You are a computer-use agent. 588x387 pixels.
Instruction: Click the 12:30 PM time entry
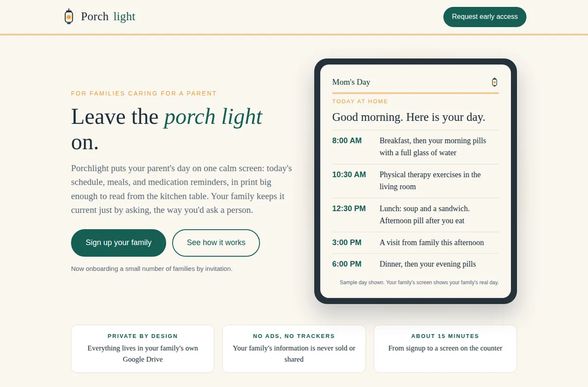(x=349, y=208)
